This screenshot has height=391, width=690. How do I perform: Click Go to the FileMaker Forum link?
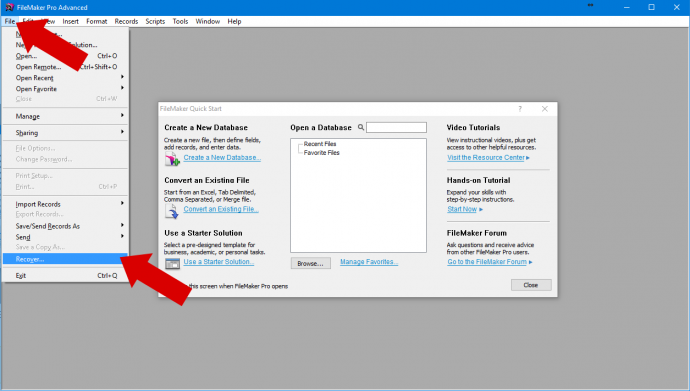click(487, 262)
